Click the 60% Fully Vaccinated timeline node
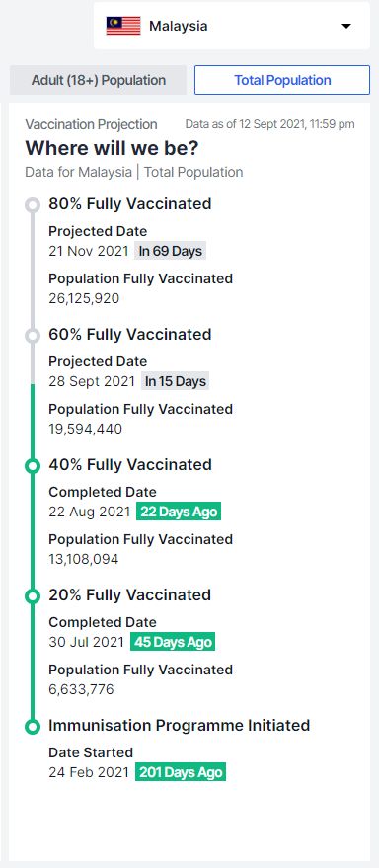 coord(33,336)
